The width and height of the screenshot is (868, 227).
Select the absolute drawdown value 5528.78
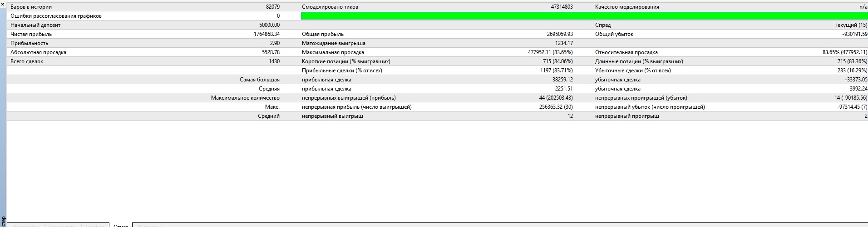click(271, 52)
